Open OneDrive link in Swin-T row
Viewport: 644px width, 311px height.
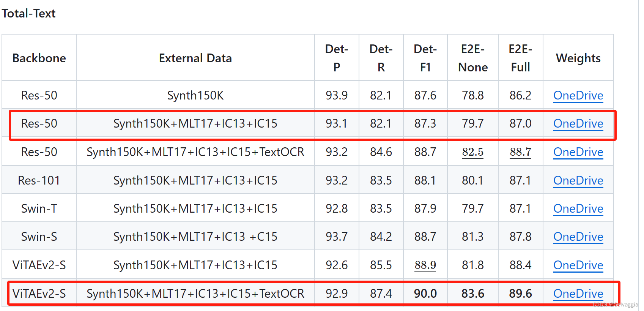[578, 208]
